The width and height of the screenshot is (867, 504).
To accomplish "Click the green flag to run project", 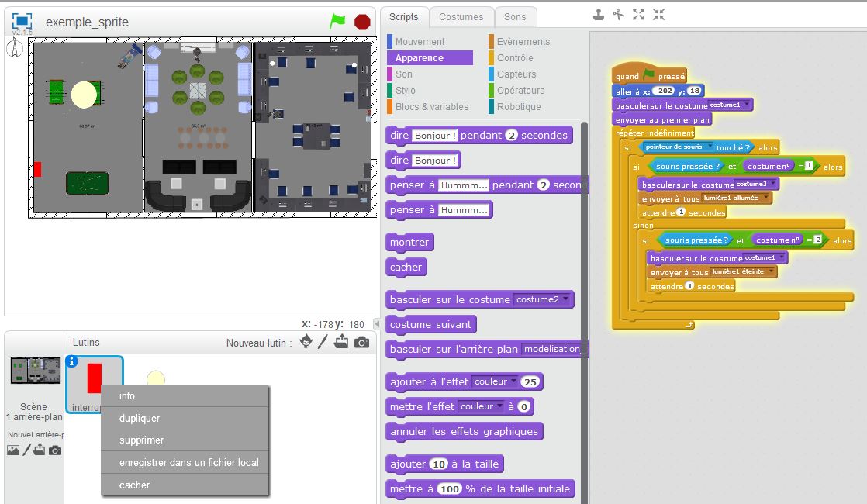I will tap(337, 22).
